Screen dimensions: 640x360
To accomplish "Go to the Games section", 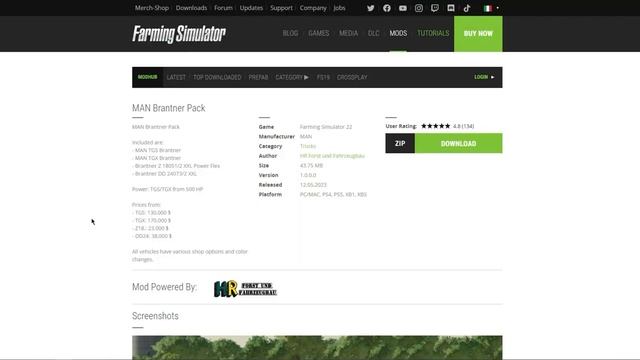I will [319, 33].
